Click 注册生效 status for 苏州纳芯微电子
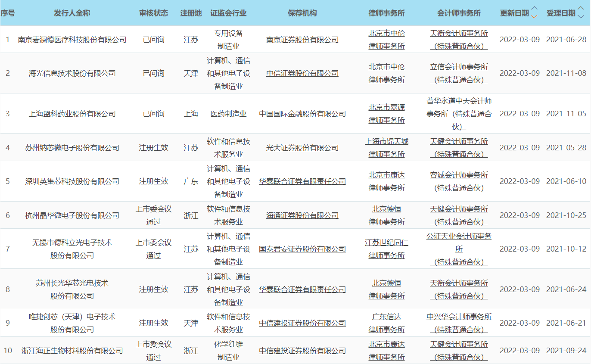Viewport: 591px width, 364px height. point(153,148)
